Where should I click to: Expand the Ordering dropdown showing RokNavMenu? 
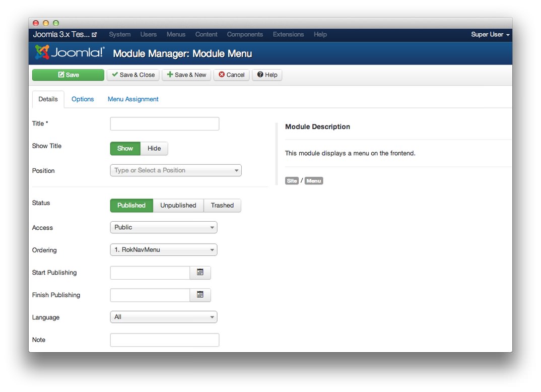[x=163, y=249]
